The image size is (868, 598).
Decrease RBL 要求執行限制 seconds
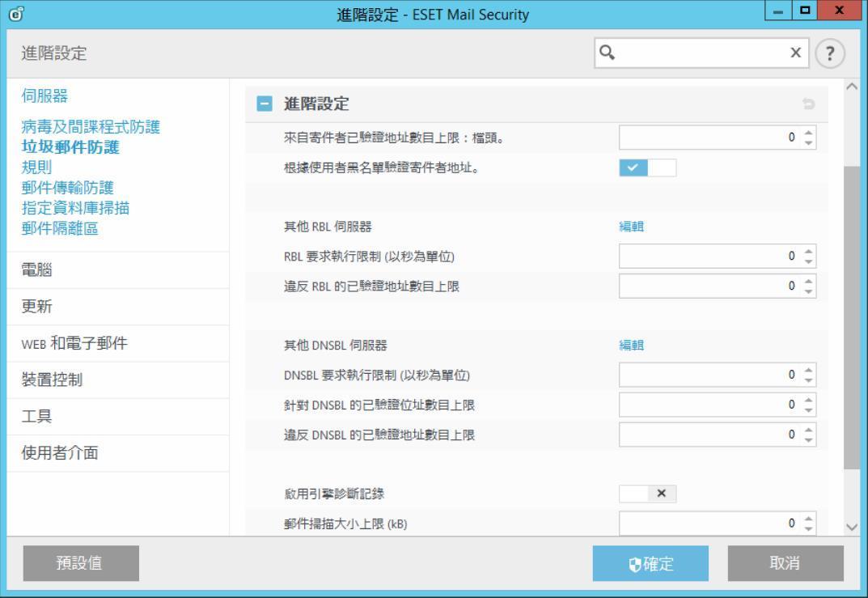point(809,261)
